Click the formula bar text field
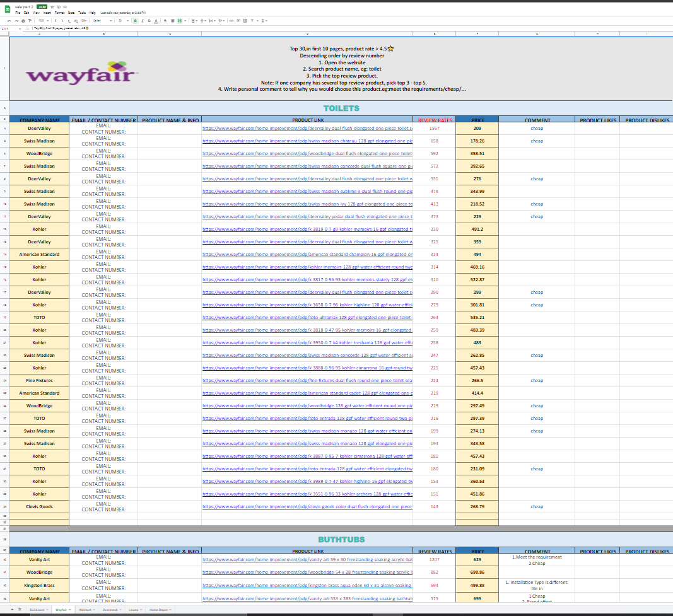 click(x=352, y=28)
